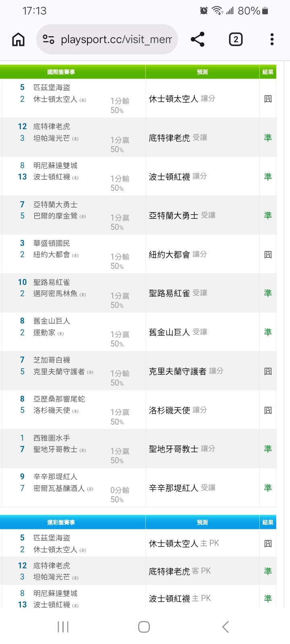
Task: Tap the browser home icon
Action: [x=19, y=39]
